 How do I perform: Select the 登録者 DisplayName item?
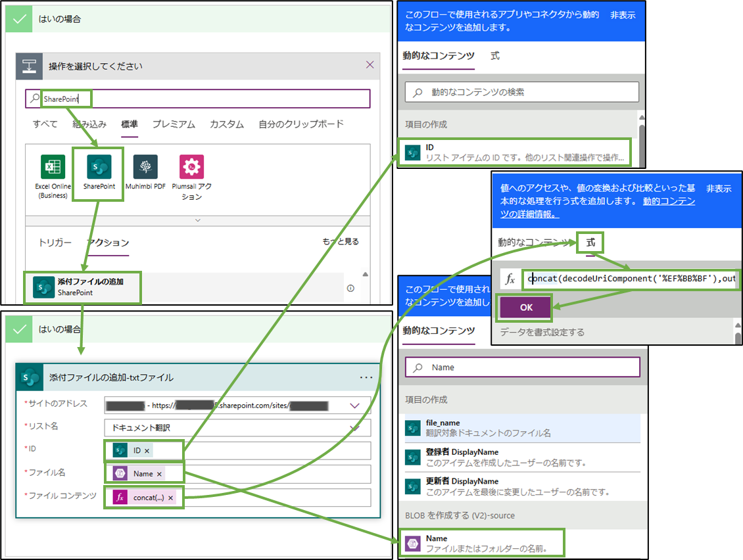(522, 457)
